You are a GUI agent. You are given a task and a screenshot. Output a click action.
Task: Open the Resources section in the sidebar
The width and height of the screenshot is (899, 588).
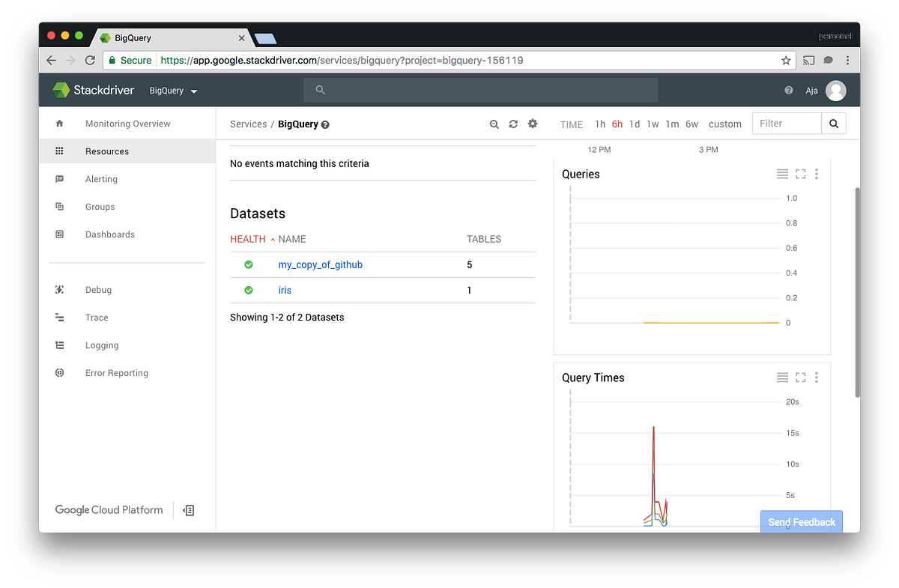point(107,151)
